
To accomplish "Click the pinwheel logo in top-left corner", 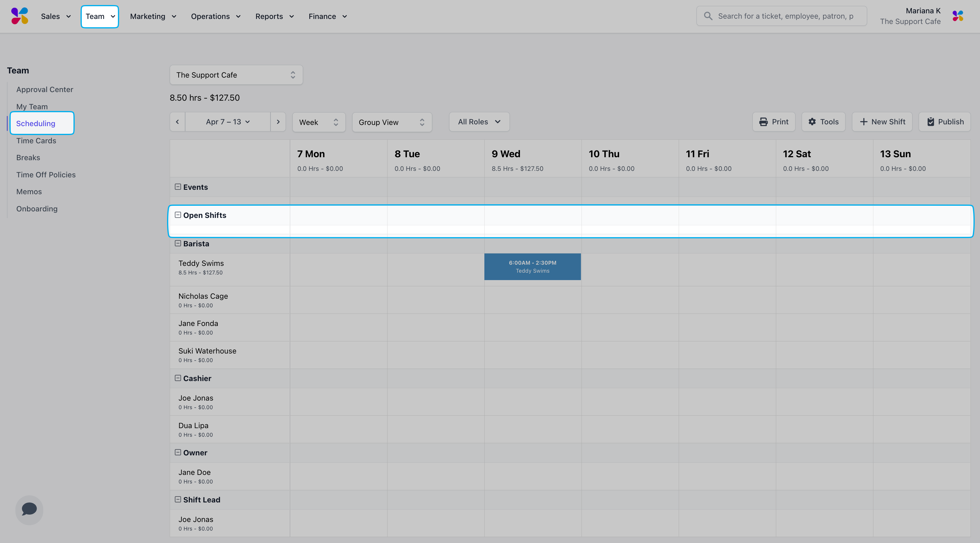I will click(x=19, y=16).
